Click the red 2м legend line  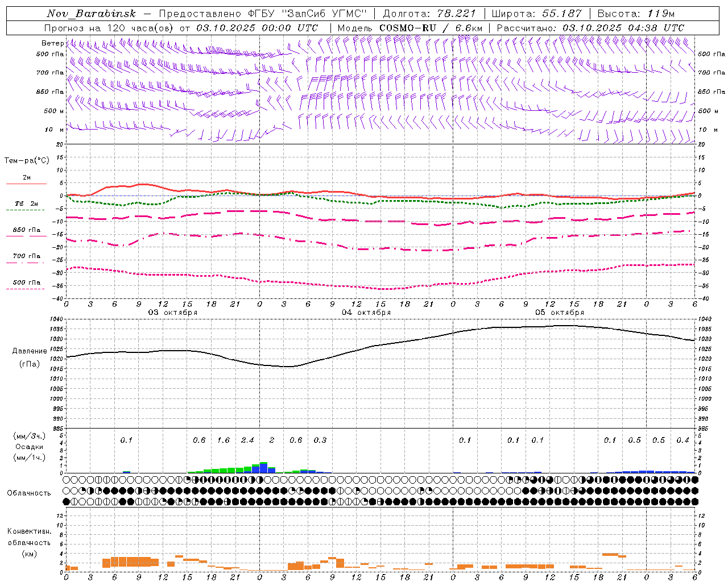pyautogui.click(x=26, y=184)
